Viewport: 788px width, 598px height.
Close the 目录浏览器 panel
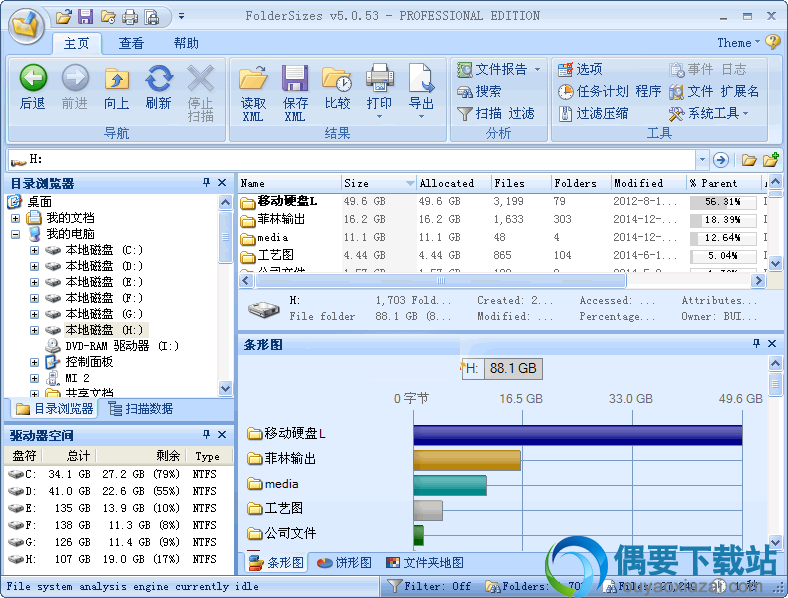coord(222,182)
